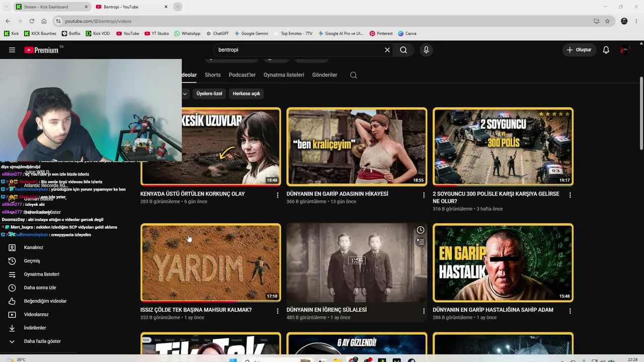Go back with the browser back arrow
The width and height of the screenshot is (644, 362).
click(x=8, y=21)
